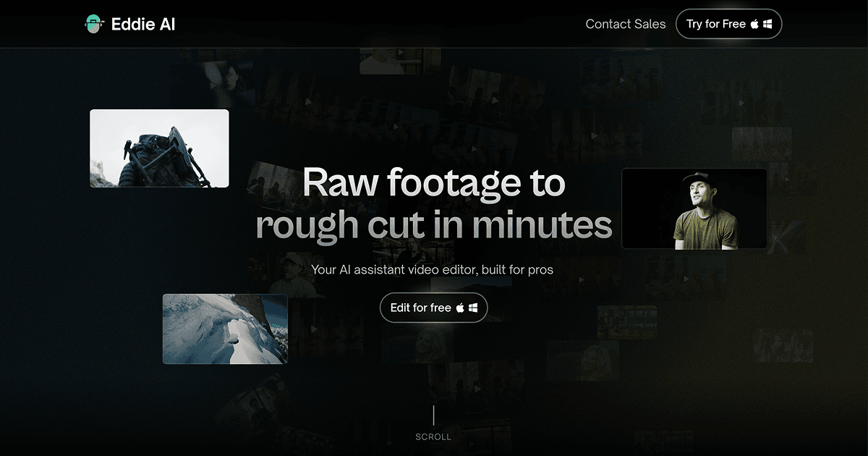Click the Edit for free button
Image resolution: width=868 pixels, height=456 pixels.
pos(433,308)
